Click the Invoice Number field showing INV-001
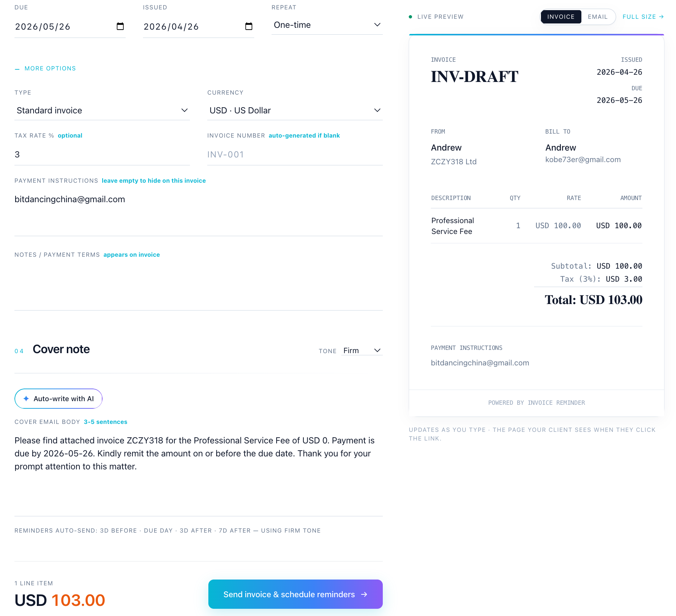Viewport: 676px width, 616px height. click(294, 154)
